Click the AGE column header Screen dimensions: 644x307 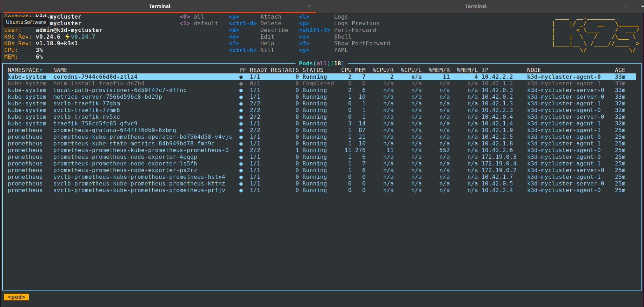pos(620,70)
